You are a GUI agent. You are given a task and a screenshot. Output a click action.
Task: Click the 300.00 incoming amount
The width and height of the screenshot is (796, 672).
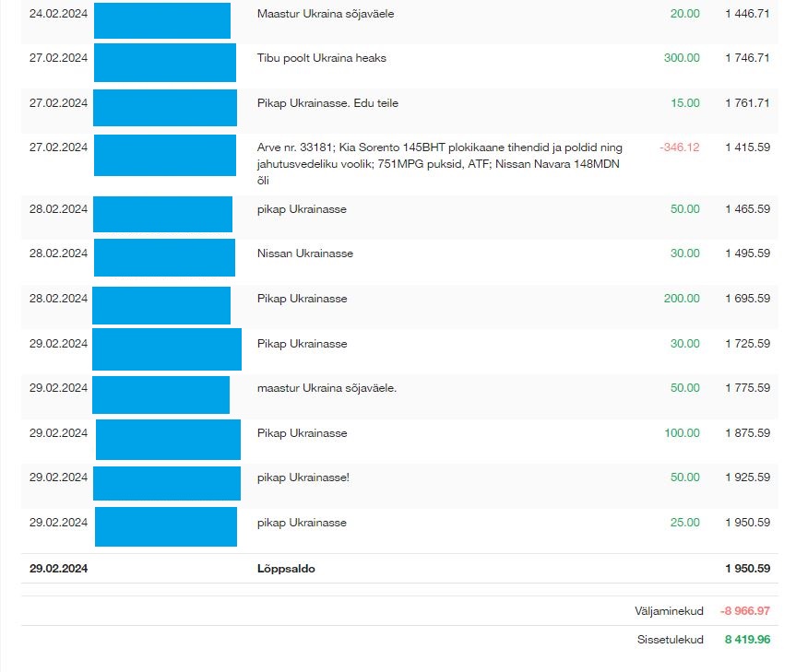click(x=682, y=58)
